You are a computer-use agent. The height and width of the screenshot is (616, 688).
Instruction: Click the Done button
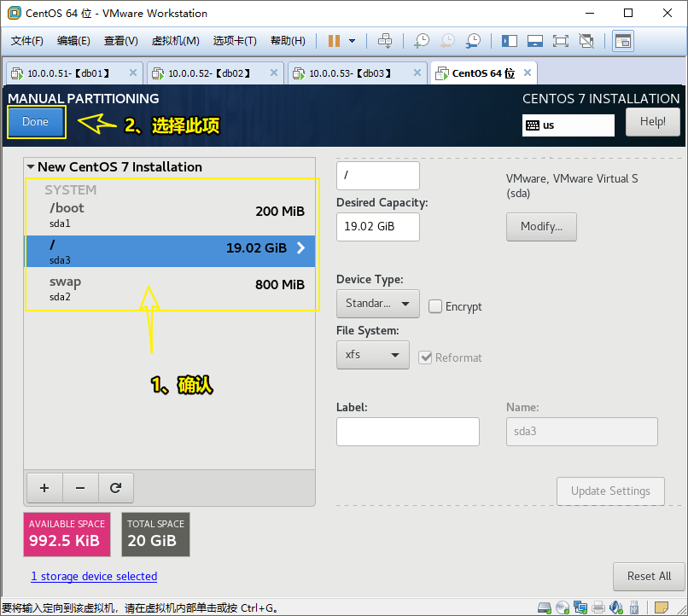point(36,121)
